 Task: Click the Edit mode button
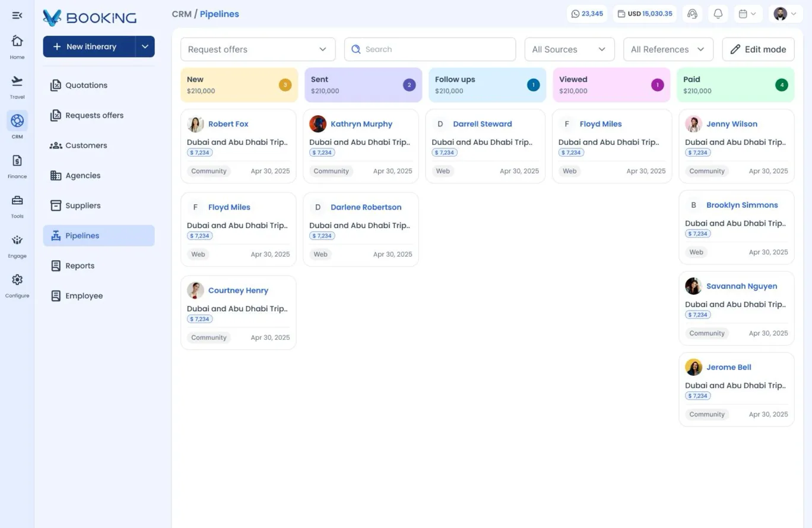[758, 49]
